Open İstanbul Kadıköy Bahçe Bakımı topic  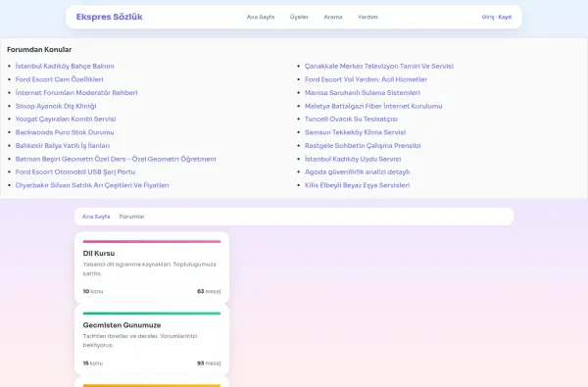65,66
